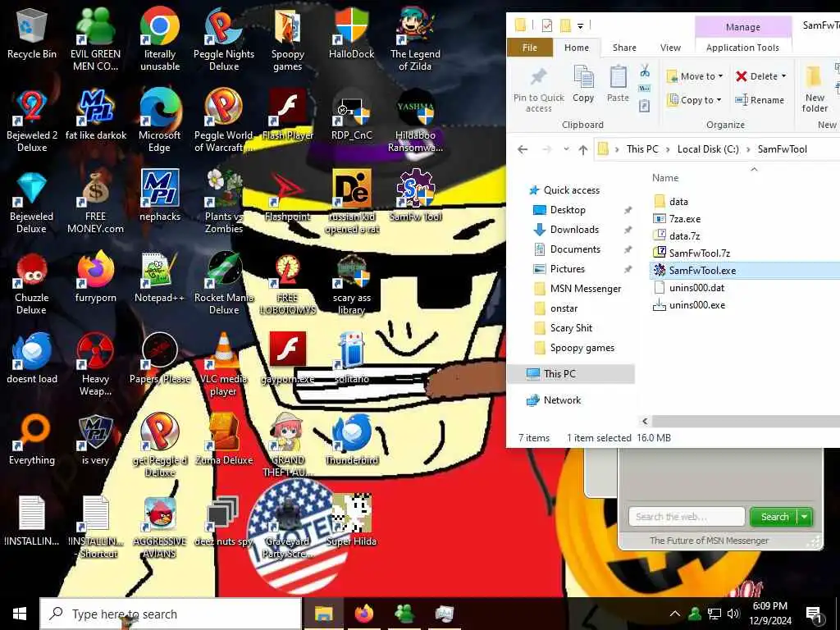Select the data folder in file list

(678, 202)
